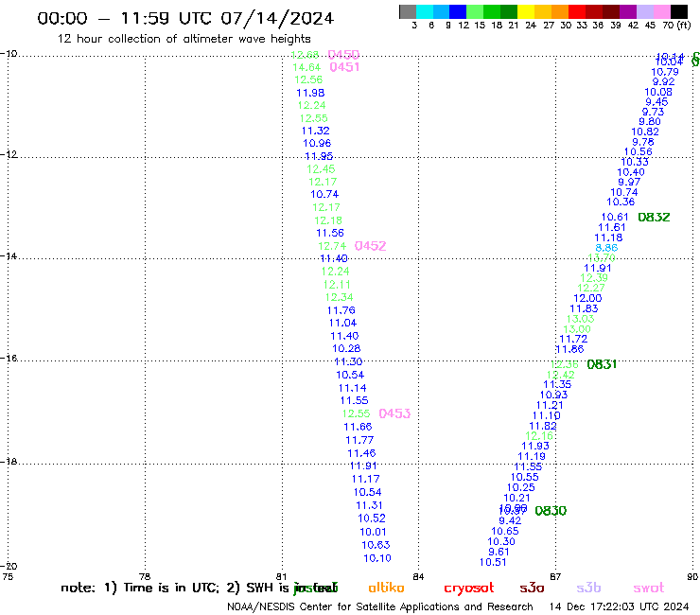The width and height of the screenshot is (700, 615).
Task: Click the 12.42 wave height value
Action: tap(561, 375)
